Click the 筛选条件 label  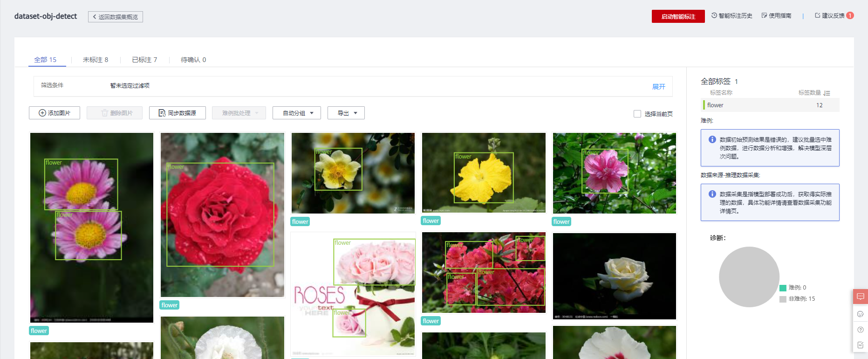coord(52,85)
